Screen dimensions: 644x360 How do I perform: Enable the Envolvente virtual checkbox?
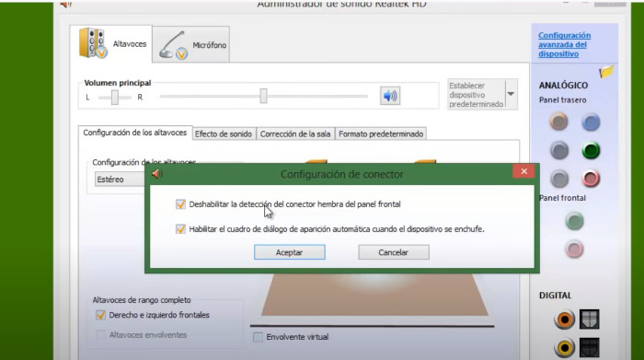tap(258, 337)
